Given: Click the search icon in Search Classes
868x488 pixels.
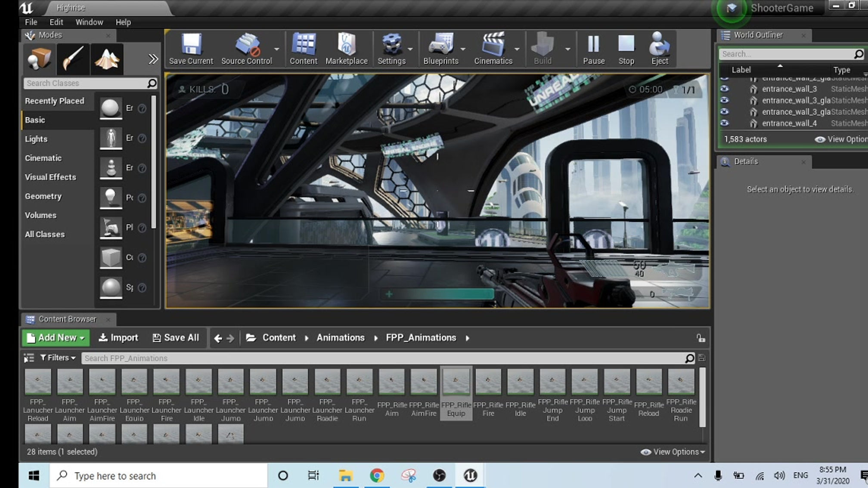Looking at the screenshot, I should click(152, 83).
